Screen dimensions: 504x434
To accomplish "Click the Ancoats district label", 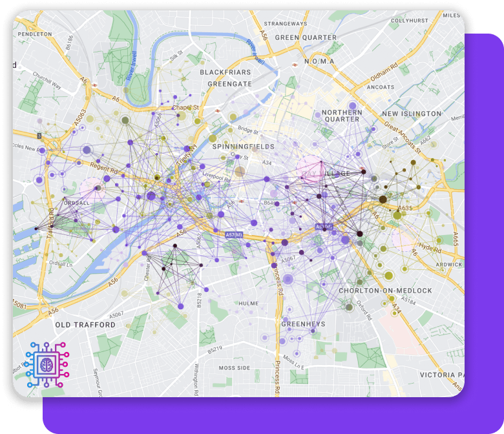I will click(x=381, y=87).
